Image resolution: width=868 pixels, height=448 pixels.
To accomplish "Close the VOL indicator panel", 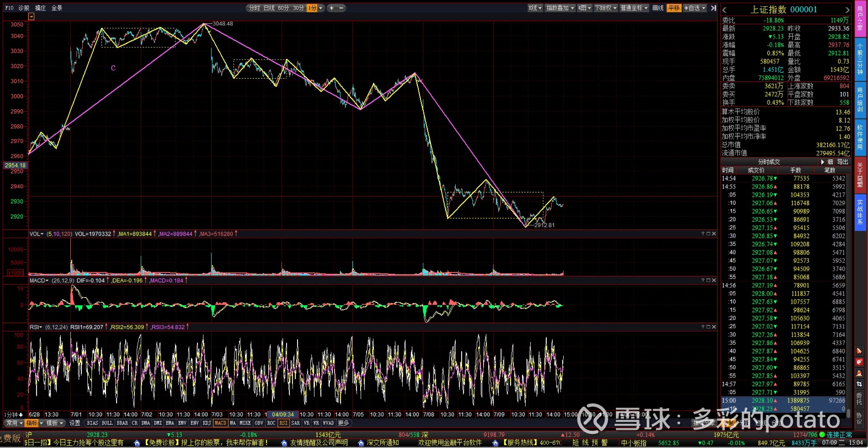I will click(714, 234).
